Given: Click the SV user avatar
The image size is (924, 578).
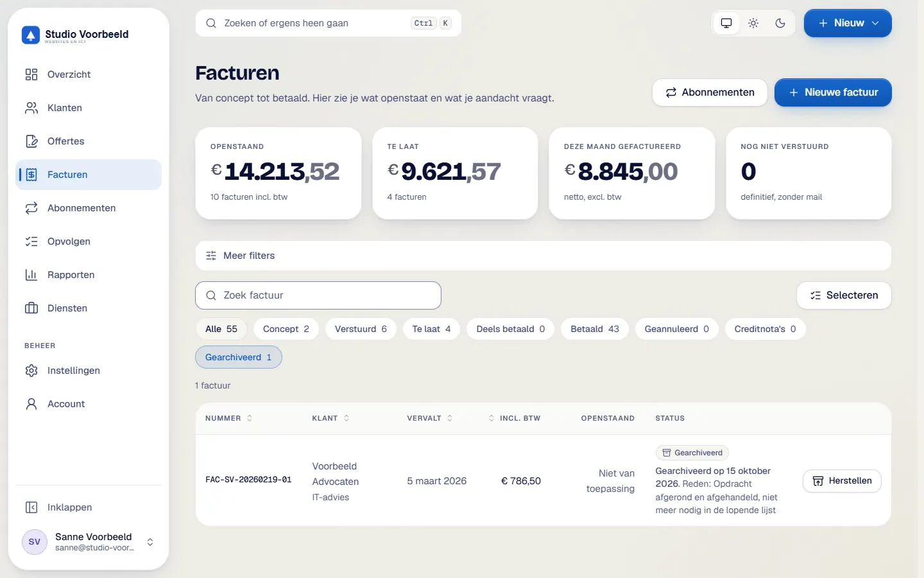Looking at the screenshot, I should click(x=35, y=542).
